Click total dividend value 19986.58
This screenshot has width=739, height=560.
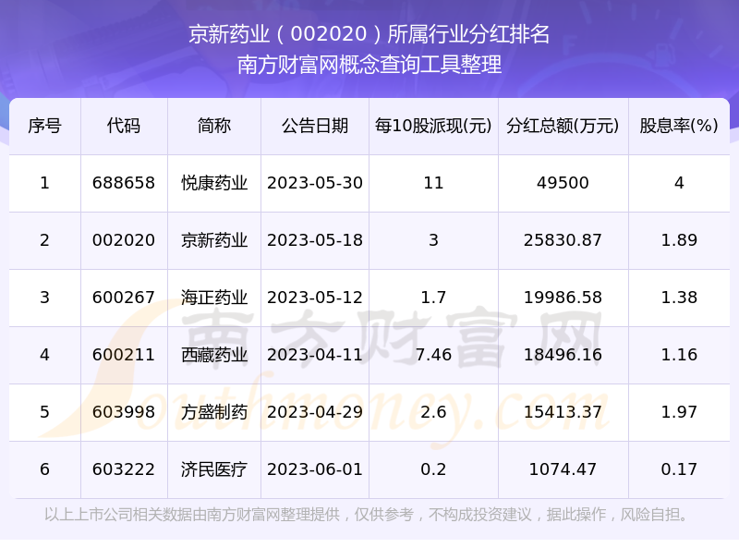(x=563, y=298)
